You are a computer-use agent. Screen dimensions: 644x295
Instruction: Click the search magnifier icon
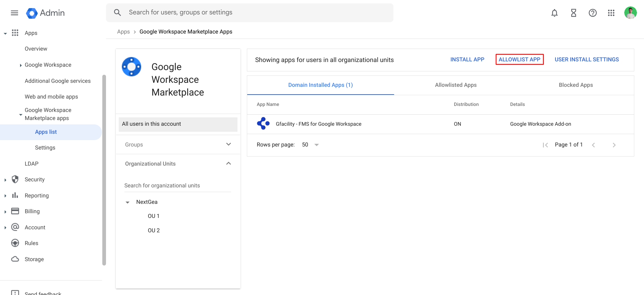[117, 12]
